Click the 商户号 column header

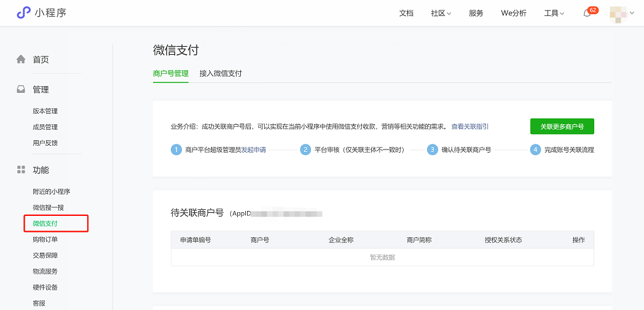pos(260,240)
